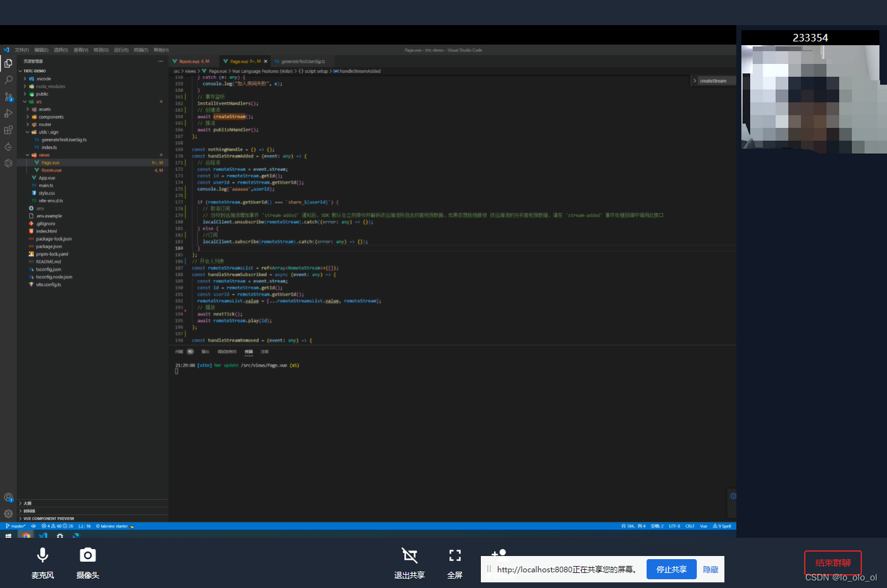Screen dimensions: 887x588
Task: Click master branch in status bar
Action: click(x=15, y=526)
